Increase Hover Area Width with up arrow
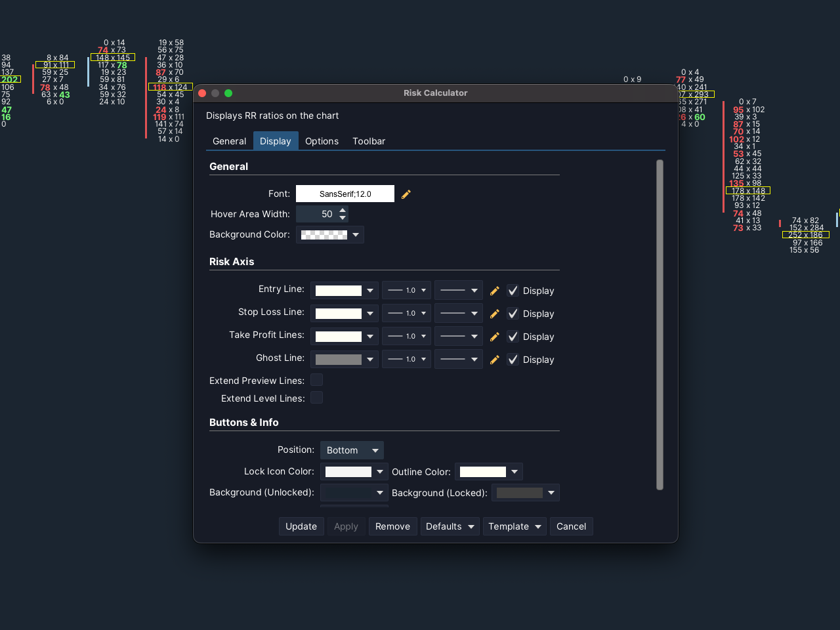This screenshot has height=630, width=840. pos(343,210)
